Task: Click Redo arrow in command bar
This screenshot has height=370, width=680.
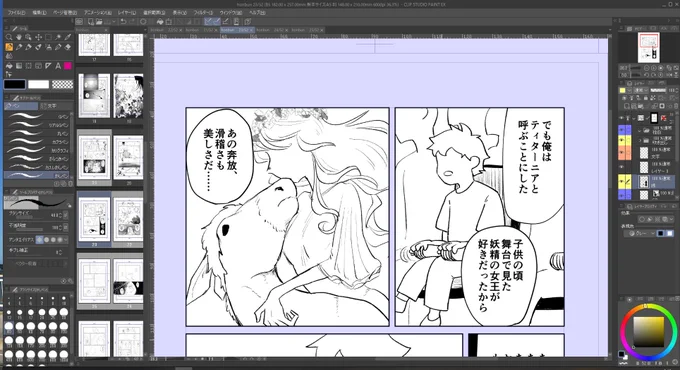Action: pyautogui.click(x=132, y=21)
